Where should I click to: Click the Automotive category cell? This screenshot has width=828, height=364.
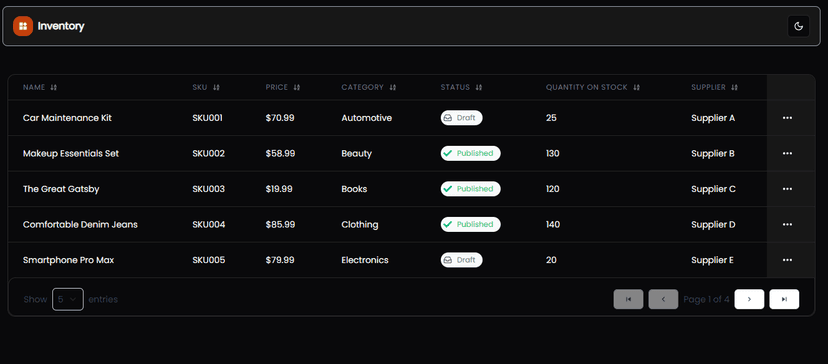pos(367,118)
